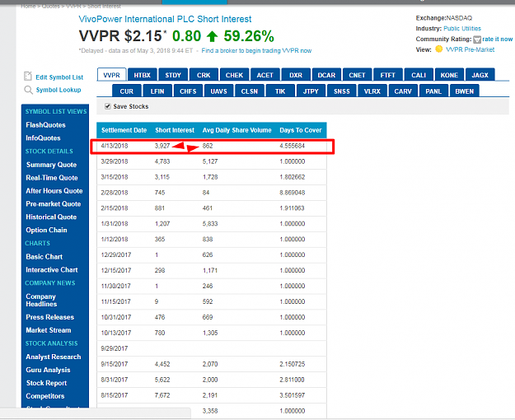515x420 pixels.
Task: Open Real-Time Quote from sidebar
Action: pos(52,178)
